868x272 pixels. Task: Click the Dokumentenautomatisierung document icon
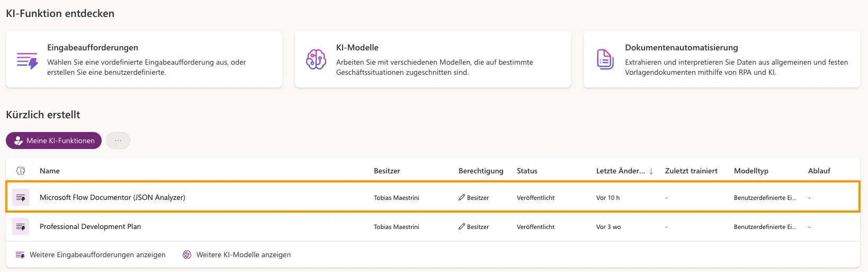605,59
